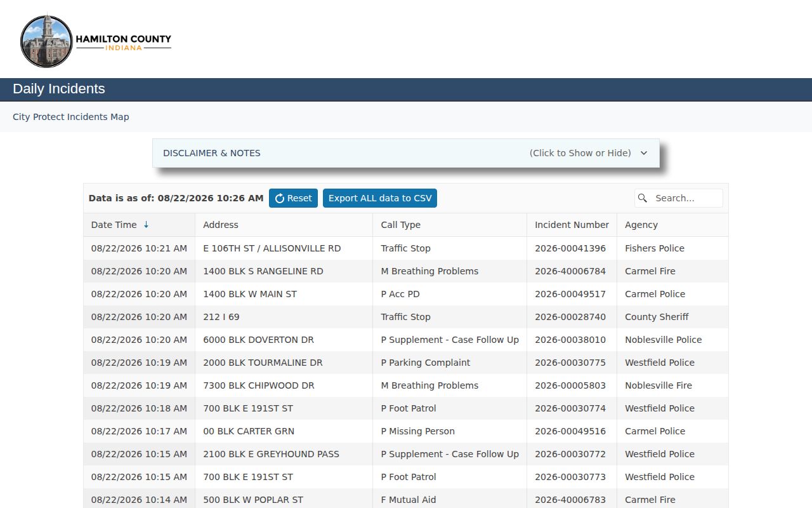812x508 pixels.
Task: Select the 1400 BLK S RANGELINE RD address
Action: (x=263, y=271)
